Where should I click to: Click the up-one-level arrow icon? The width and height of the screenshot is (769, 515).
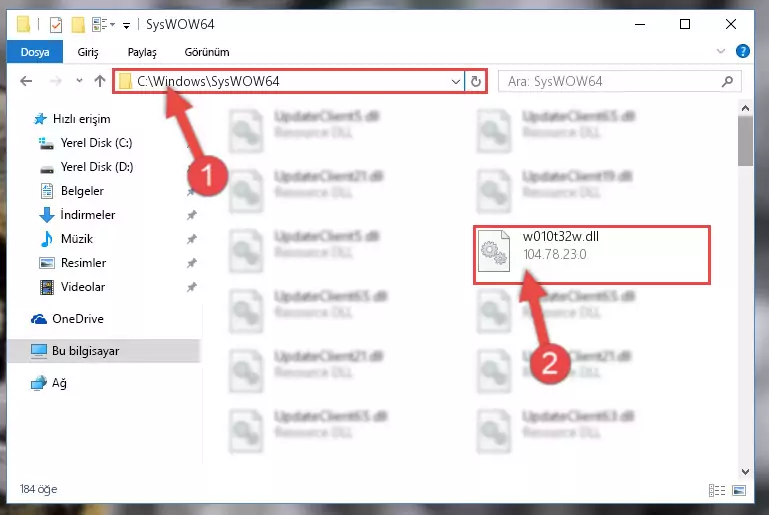pyautogui.click(x=100, y=81)
